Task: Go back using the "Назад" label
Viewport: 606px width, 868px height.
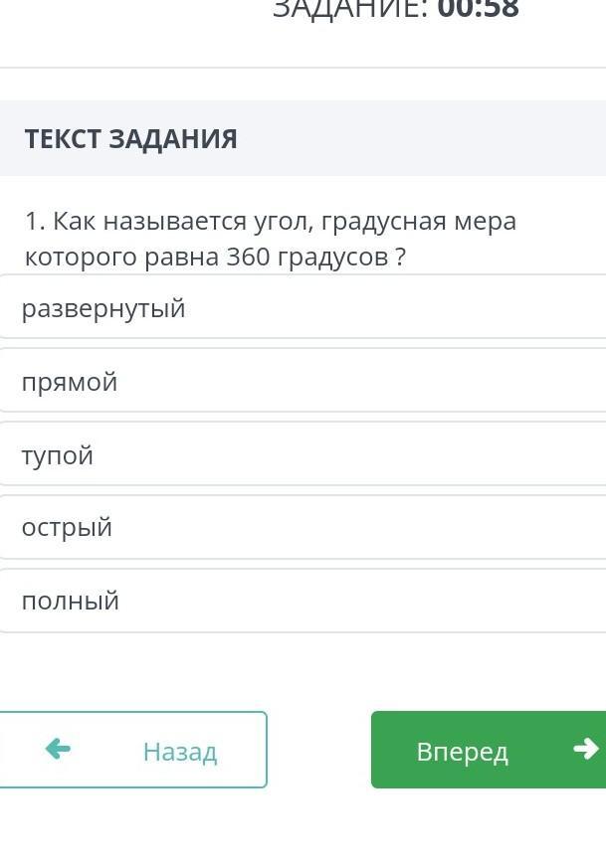Action: coord(180,751)
